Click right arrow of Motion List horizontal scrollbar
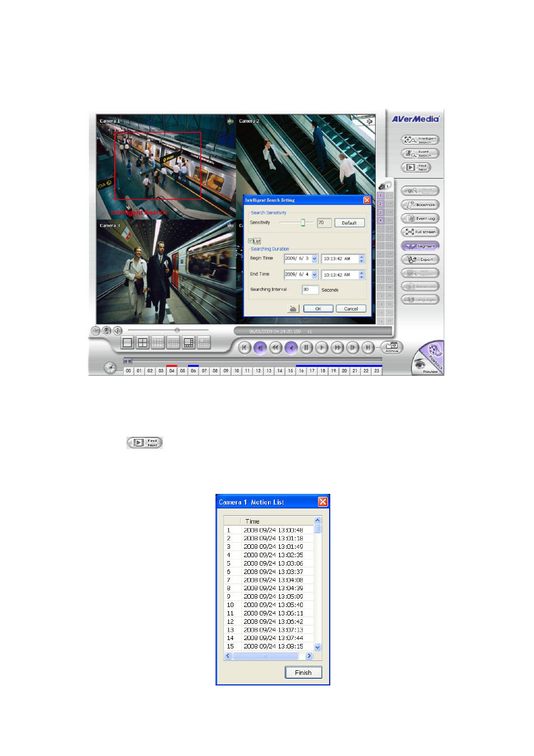The image size is (534, 756). [x=309, y=656]
